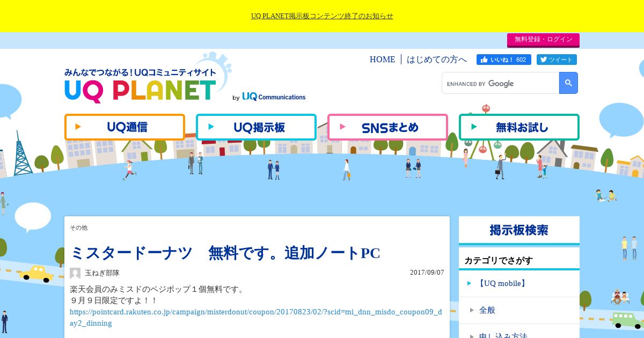Click the Facebook いいね! like button
644x338 pixels.
pyautogui.click(x=503, y=60)
